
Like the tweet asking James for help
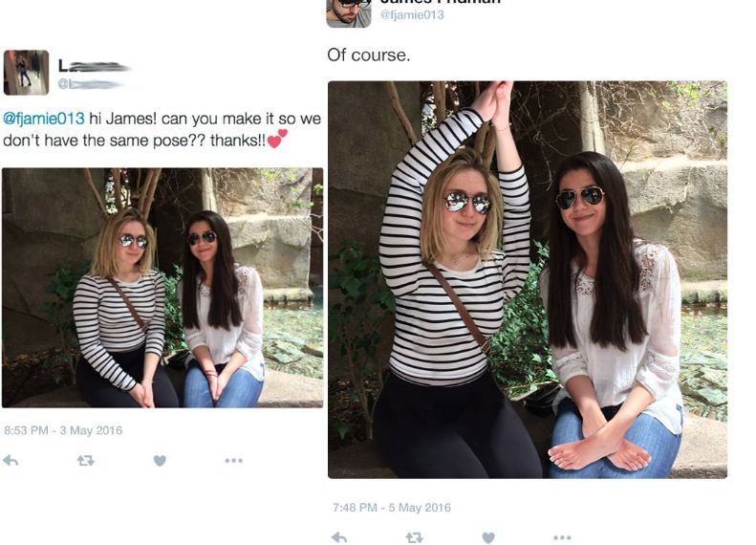[x=160, y=460]
